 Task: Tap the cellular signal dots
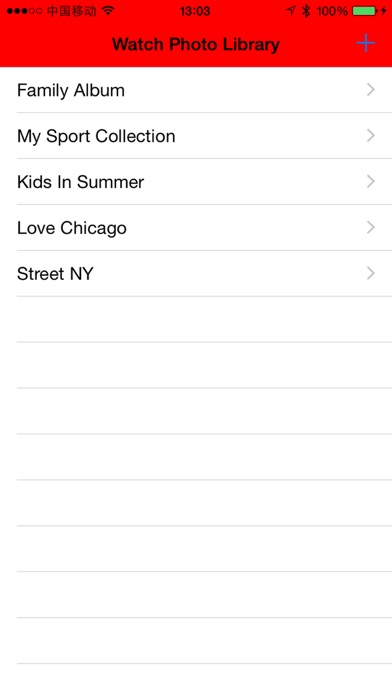click(x=24, y=11)
